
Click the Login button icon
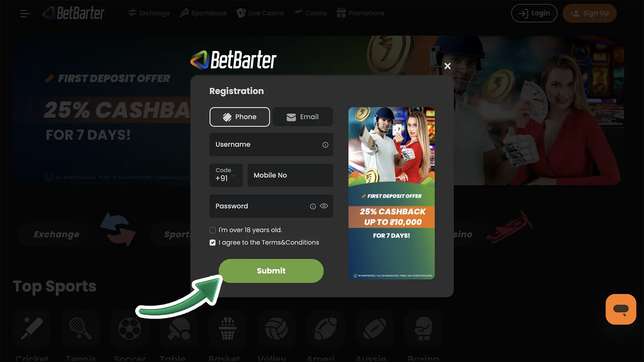click(x=523, y=13)
